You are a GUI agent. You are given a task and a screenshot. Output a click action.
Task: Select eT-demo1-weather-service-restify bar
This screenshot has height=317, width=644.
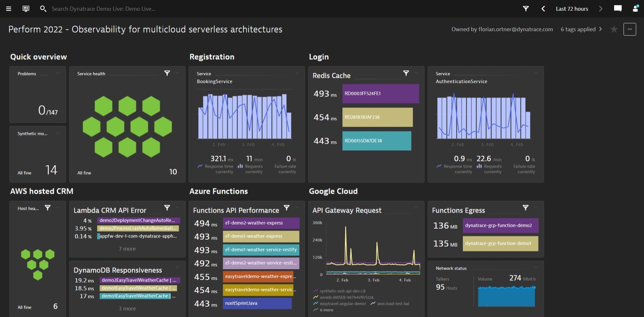tap(261, 250)
